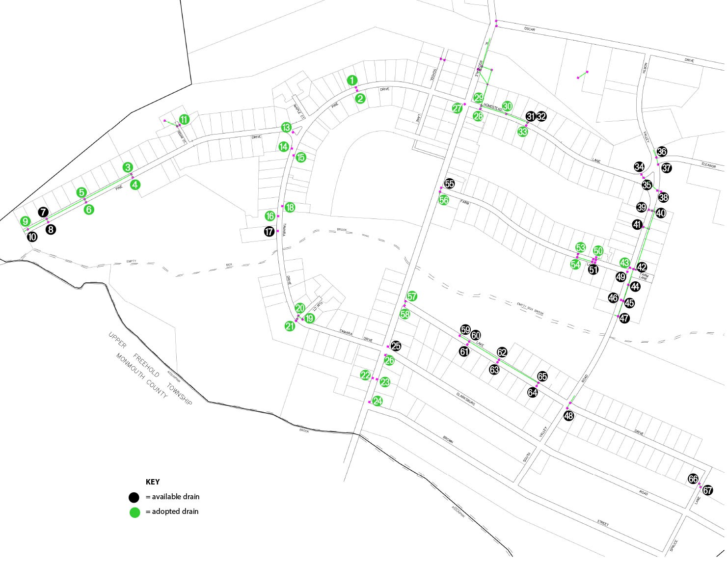Click the KEY legend heading
The height and width of the screenshot is (564, 728).
pyautogui.click(x=153, y=482)
